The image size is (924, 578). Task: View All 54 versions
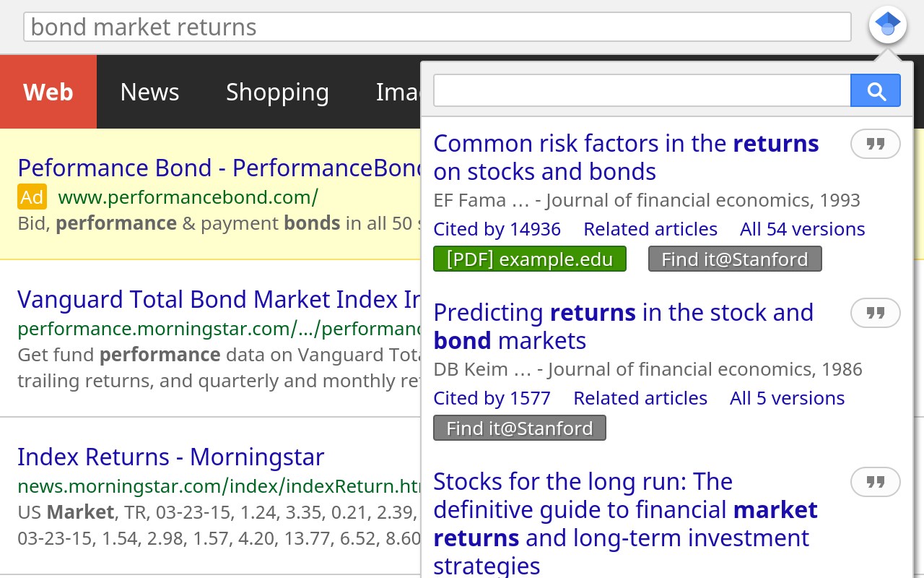pyautogui.click(x=802, y=229)
